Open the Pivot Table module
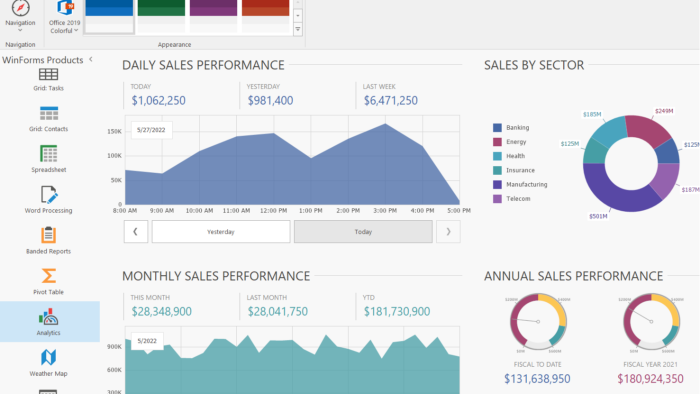Viewport: 700px width, 394px height. [48, 282]
